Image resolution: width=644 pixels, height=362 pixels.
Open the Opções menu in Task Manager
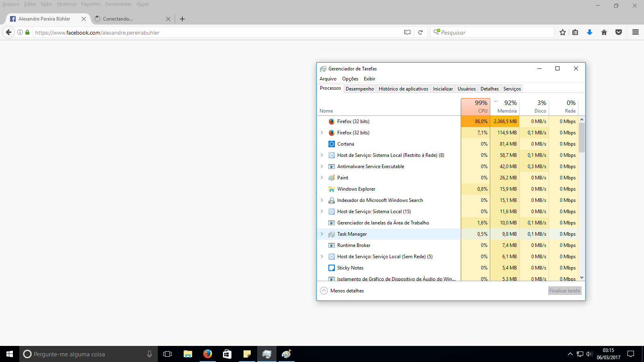tap(350, 79)
